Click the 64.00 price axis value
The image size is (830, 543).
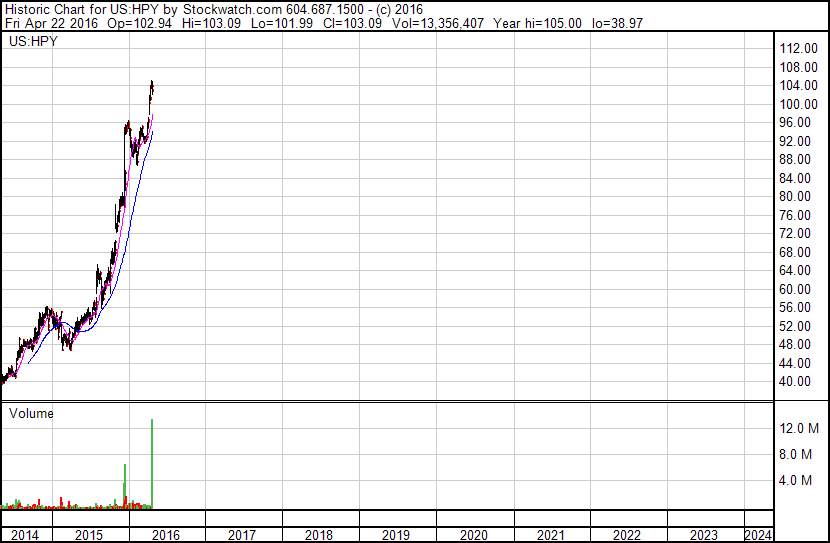pyautogui.click(x=795, y=270)
